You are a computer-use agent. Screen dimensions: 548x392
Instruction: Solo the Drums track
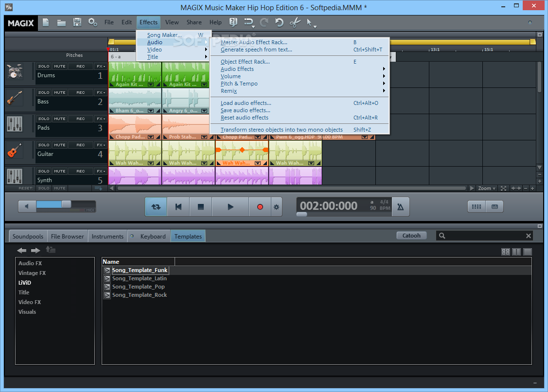tap(44, 67)
